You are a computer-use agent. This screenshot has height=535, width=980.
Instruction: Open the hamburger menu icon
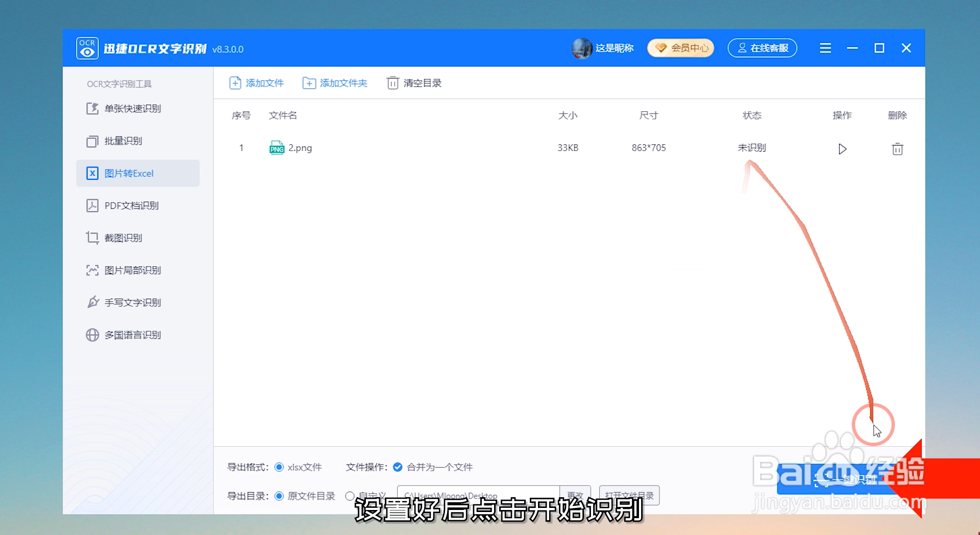point(825,48)
